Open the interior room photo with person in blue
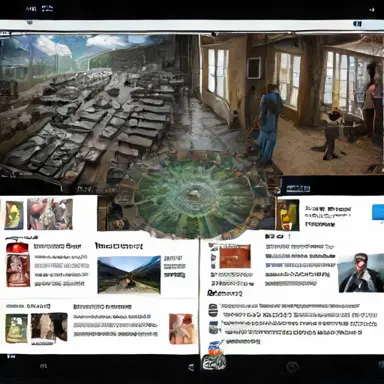384x384 pixels. point(292,104)
